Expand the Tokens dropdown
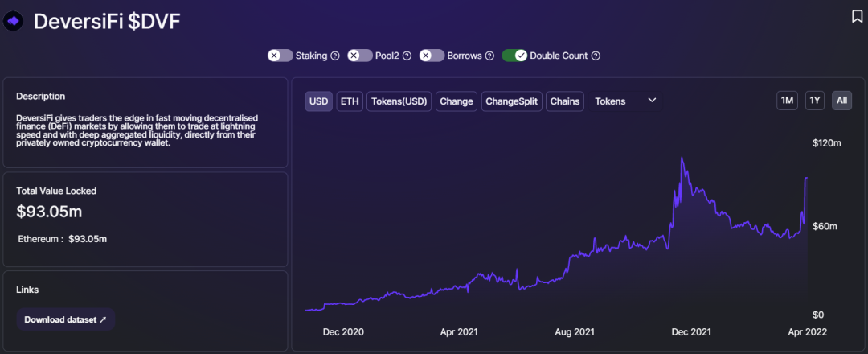868x354 pixels. (625, 101)
